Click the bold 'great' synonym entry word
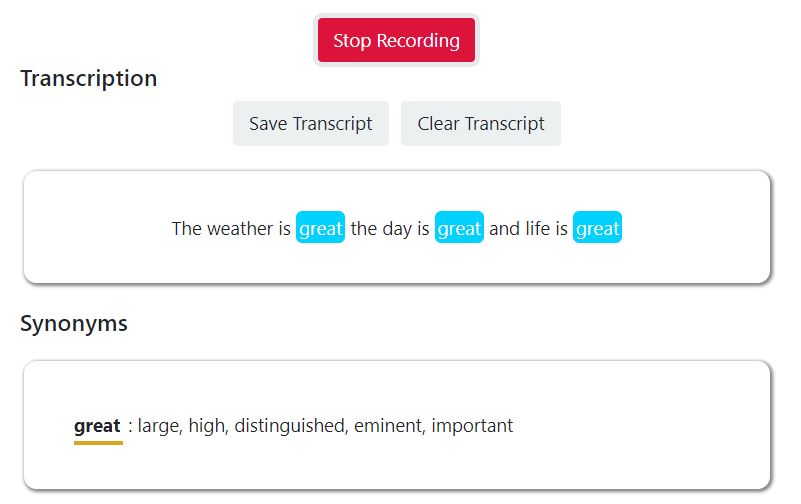The height and width of the screenshot is (504, 801). pos(97,426)
